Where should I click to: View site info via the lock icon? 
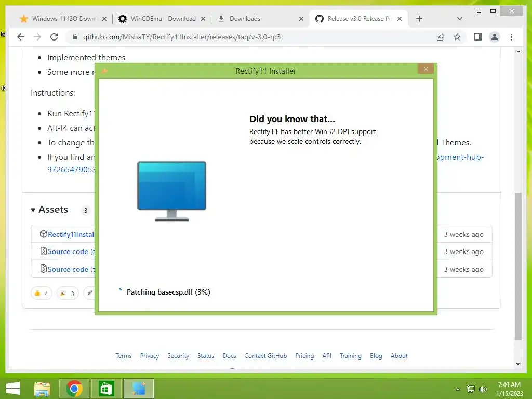coord(75,37)
